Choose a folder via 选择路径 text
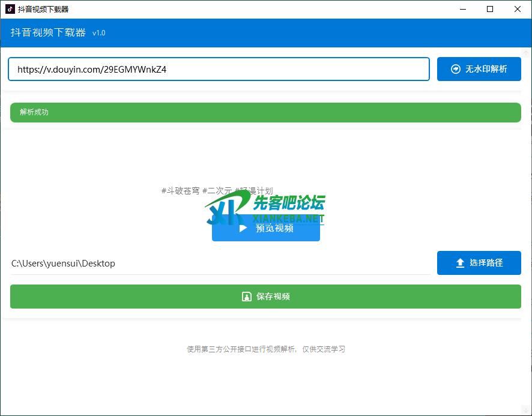The width and height of the screenshot is (532, 416). [486, 263]
